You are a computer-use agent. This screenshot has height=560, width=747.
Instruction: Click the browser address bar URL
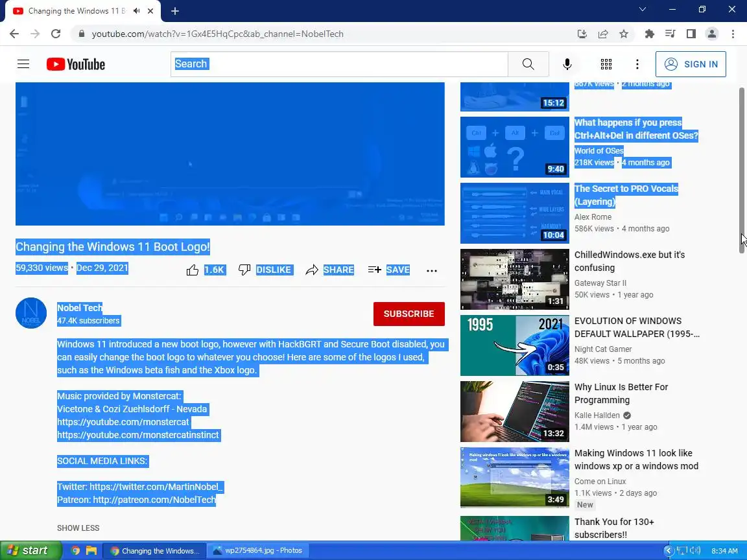[217, 34]
